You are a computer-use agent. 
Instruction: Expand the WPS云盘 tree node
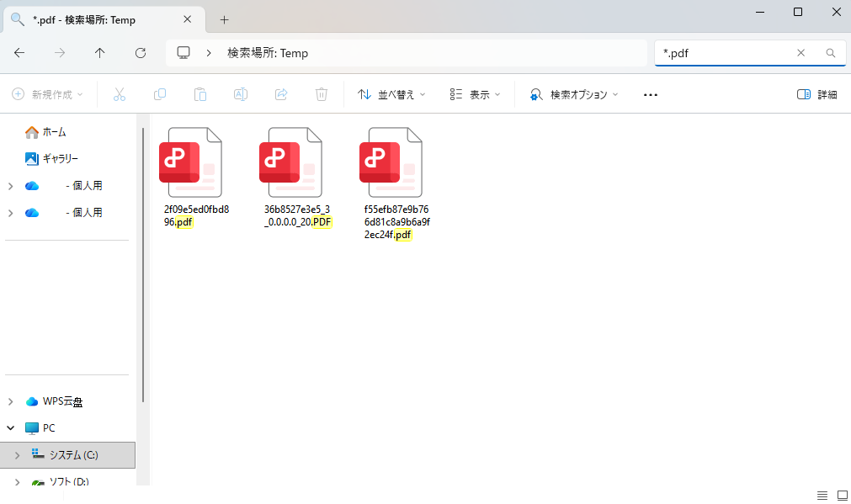coord(11,401)
